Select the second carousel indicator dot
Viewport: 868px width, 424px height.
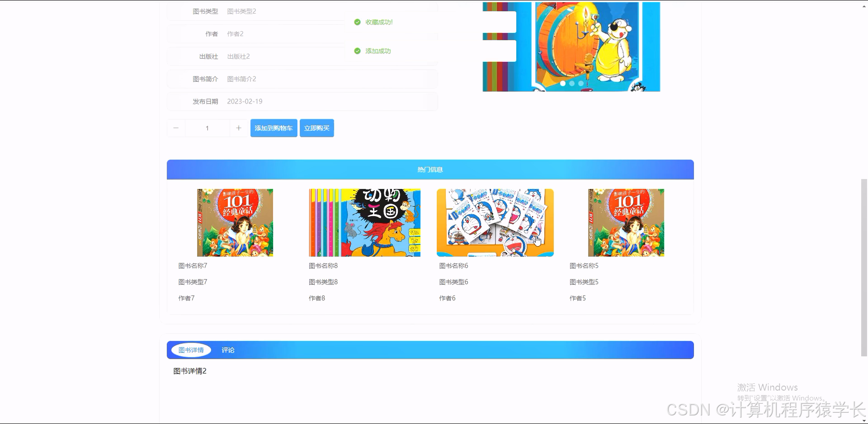click(571, 84)
